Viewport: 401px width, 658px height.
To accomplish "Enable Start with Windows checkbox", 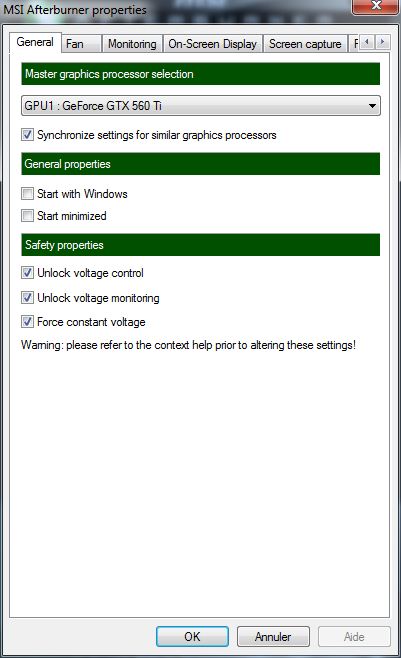I will click(x=28, y=194).
